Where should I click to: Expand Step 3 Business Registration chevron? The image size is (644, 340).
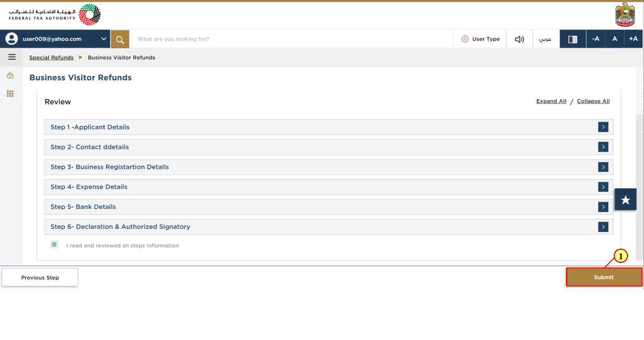point(603,167)
